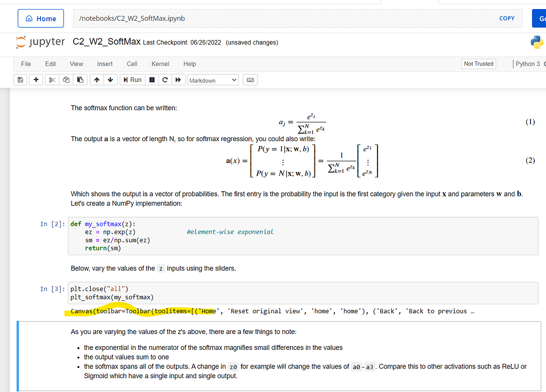546x392 pixels.
Task: Cut the selected cell using the scissors icon
Action: [x=52, y=79]
